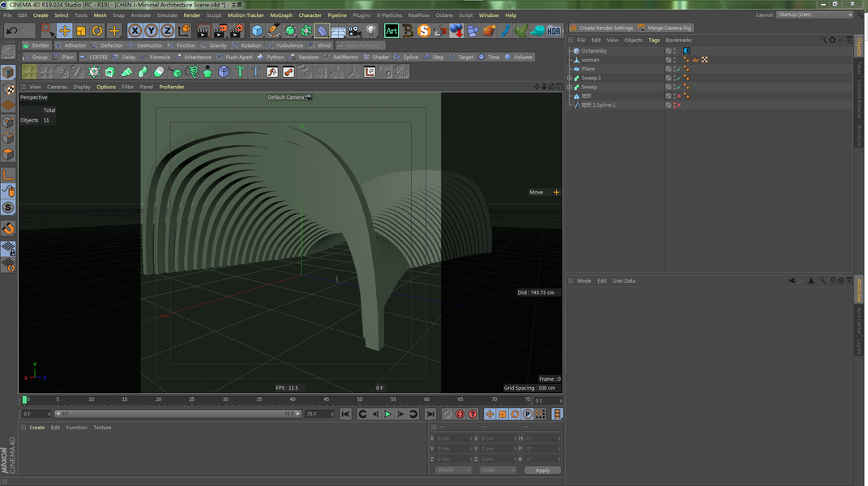
Task: Add a camera object from toolbar
Action: coord(354,31)
